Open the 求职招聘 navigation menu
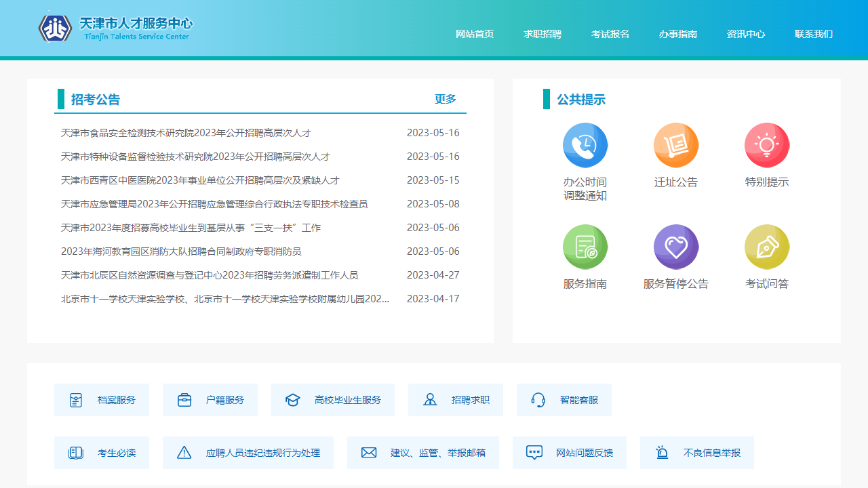Screen dimensions: 868x488 [542, 34]
